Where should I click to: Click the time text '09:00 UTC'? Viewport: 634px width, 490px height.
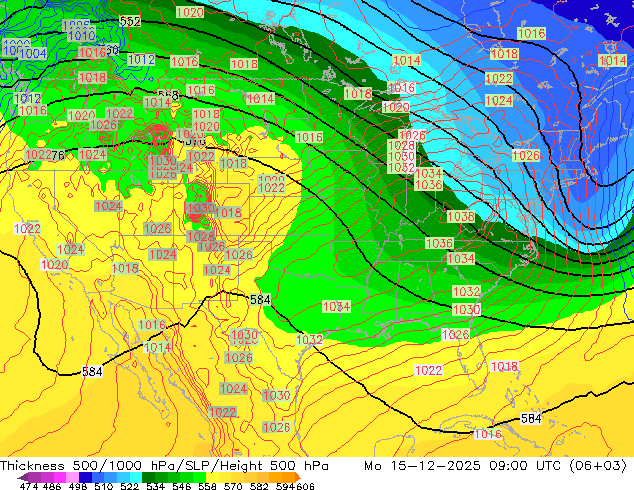coord(525,466)
